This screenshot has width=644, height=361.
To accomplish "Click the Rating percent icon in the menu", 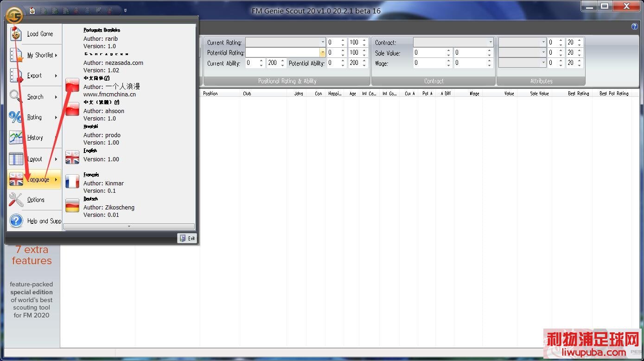I will tap(16, 117).
